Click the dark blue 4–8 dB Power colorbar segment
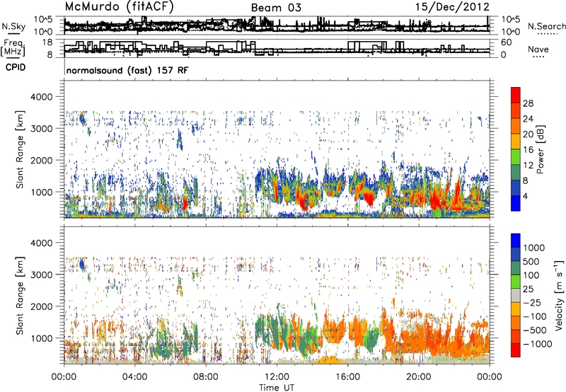Image resolution: width=566 pixels, height=392 pixels. [516, 188]
